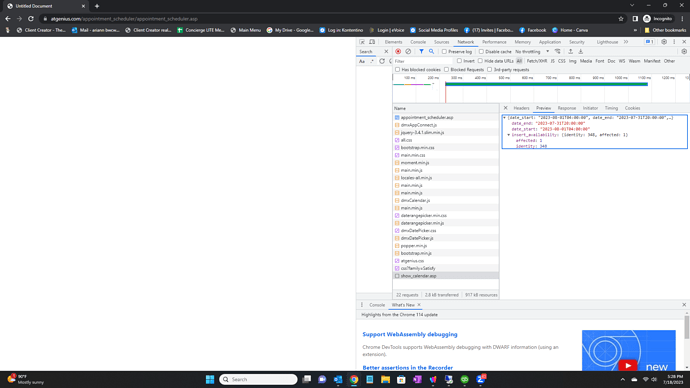Open network search magnifier icon

[x=431, y=51]
